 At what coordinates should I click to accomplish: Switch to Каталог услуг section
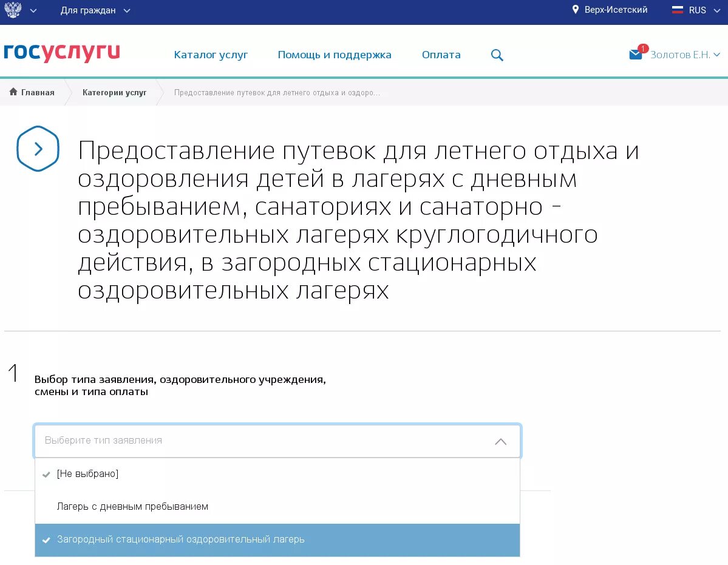[x=210, y=55]
